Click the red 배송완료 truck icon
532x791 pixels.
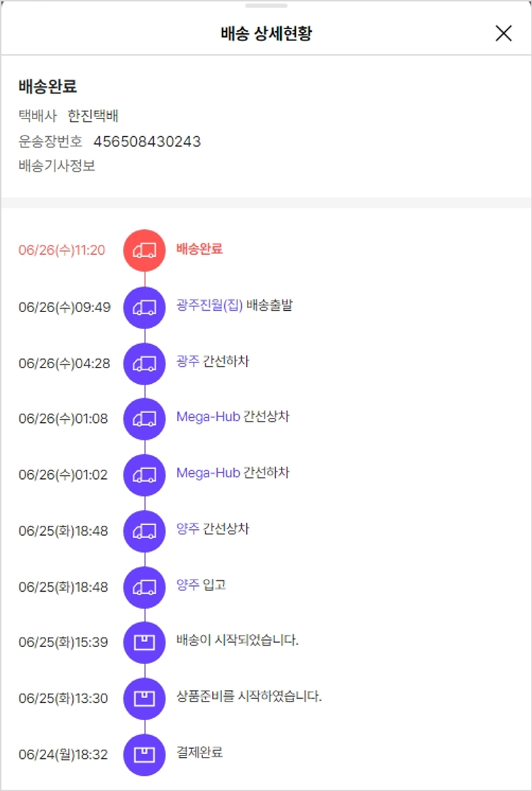coord(145,250)
